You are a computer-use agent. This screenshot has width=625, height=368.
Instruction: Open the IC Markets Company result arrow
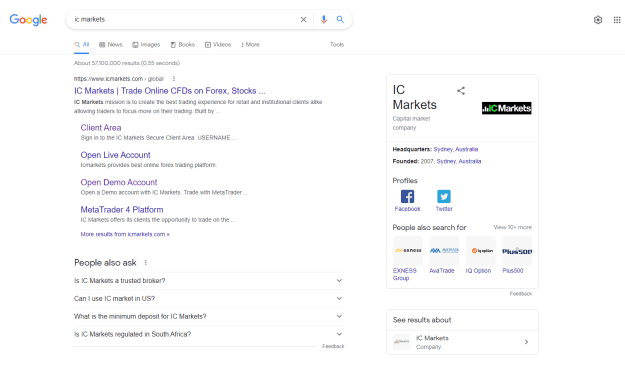point(527,342)
